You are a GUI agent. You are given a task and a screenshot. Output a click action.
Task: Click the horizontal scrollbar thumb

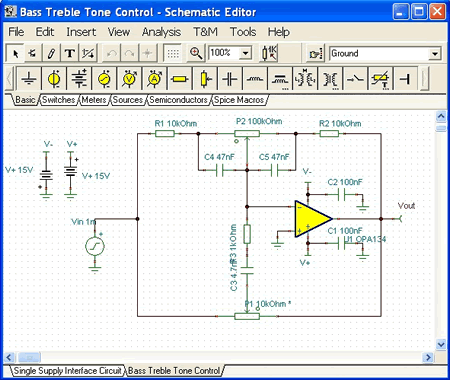[x=29, y=358]
